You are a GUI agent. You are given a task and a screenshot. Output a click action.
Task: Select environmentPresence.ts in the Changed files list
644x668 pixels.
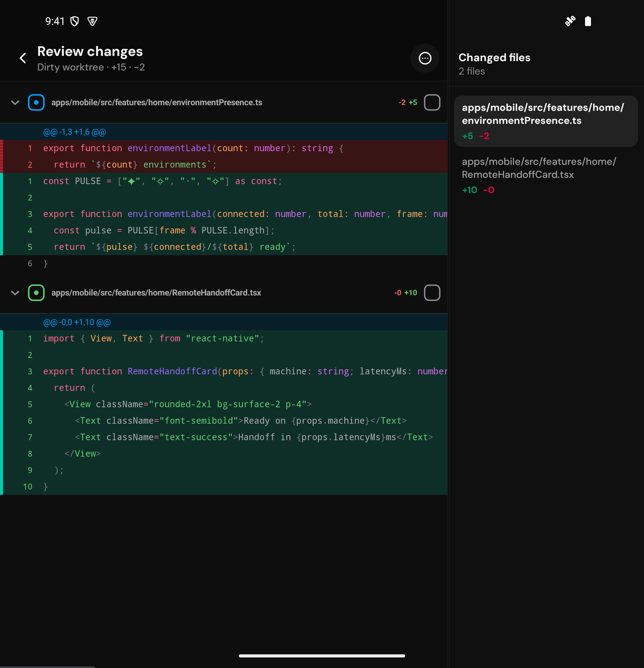tap(546, 121)
